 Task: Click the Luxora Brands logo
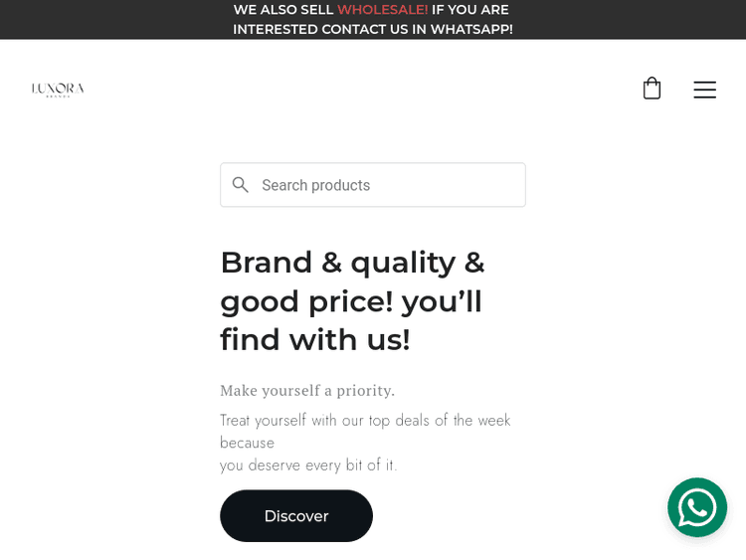(x=58, y=90)
